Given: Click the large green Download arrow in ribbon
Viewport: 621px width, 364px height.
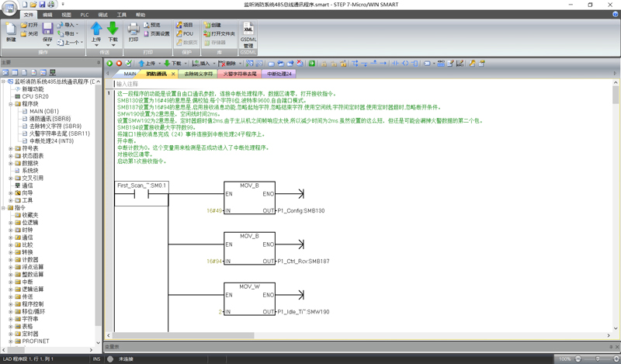Looking at the screenshot, I should [x=113, y=29].
